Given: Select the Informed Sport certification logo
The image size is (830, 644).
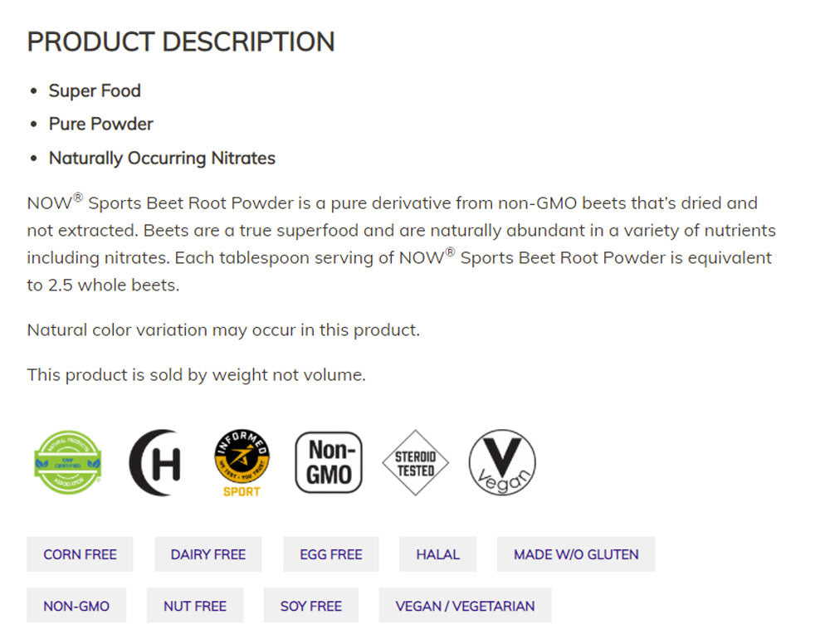Looking at the screenshot, I should pyautogui.click(x=242, y=462).
